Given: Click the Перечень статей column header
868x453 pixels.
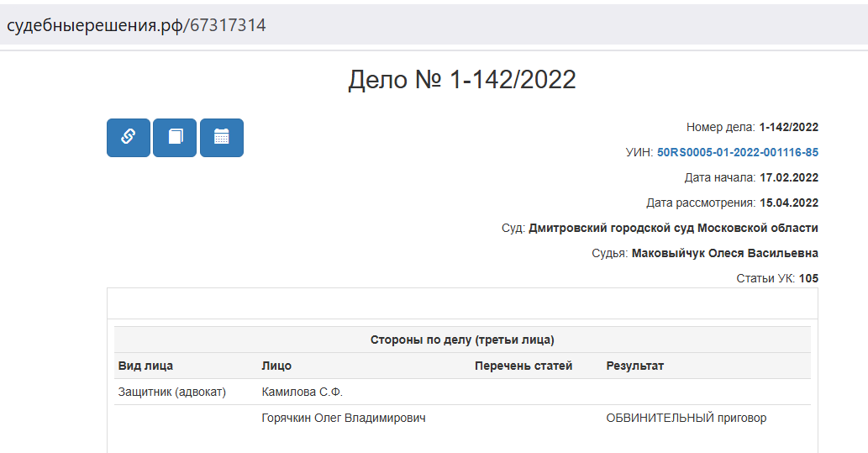Looking at the screenshot, I should click(523, 366).
